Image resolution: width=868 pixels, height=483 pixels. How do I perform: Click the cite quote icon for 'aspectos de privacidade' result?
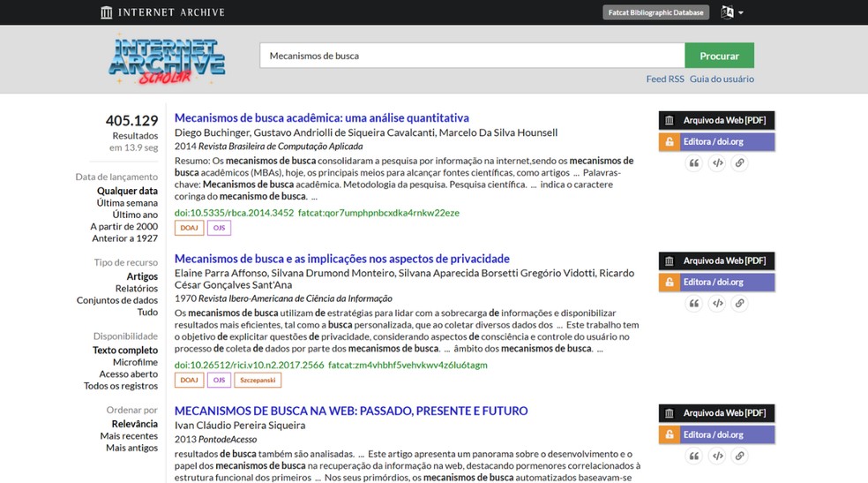(x=693, y=303)
